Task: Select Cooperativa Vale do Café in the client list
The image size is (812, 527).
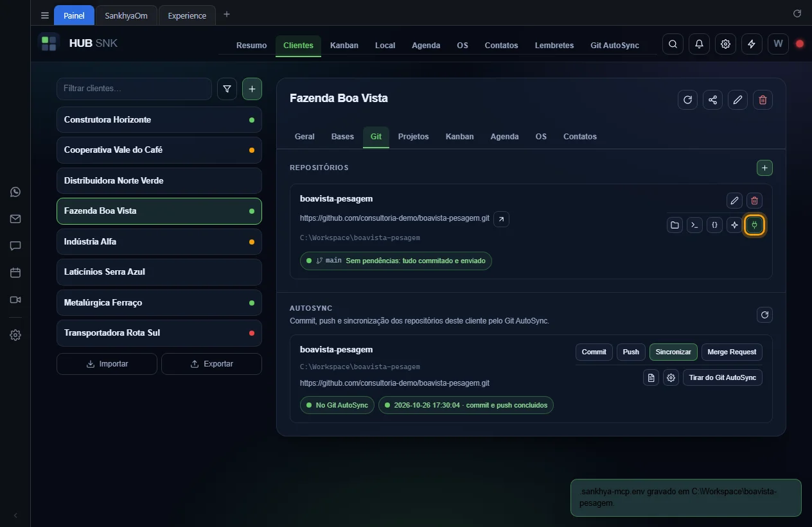Action: [159, 150]
